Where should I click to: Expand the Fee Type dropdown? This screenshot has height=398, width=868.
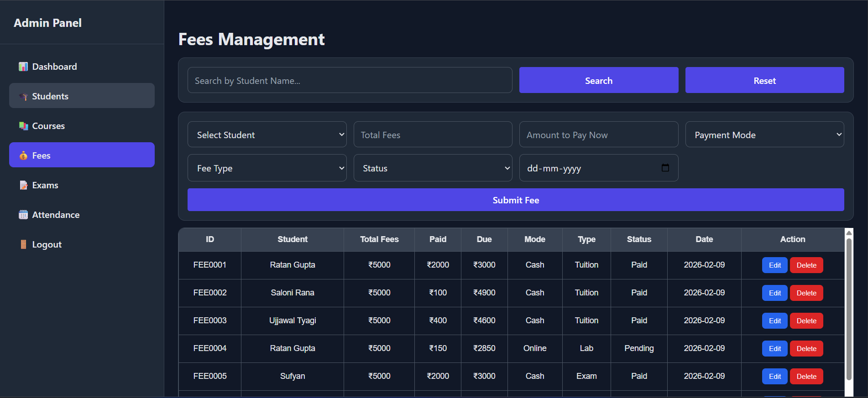point(267,168)
